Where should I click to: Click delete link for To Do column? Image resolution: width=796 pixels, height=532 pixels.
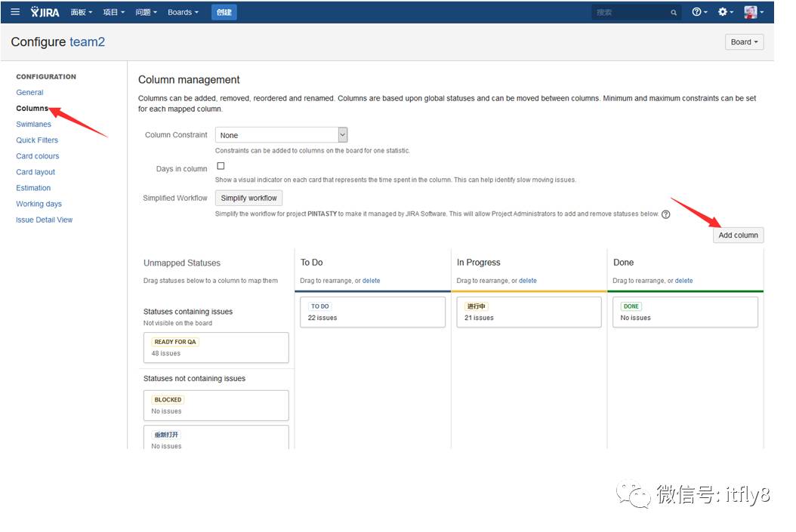[x=371, y=281]
